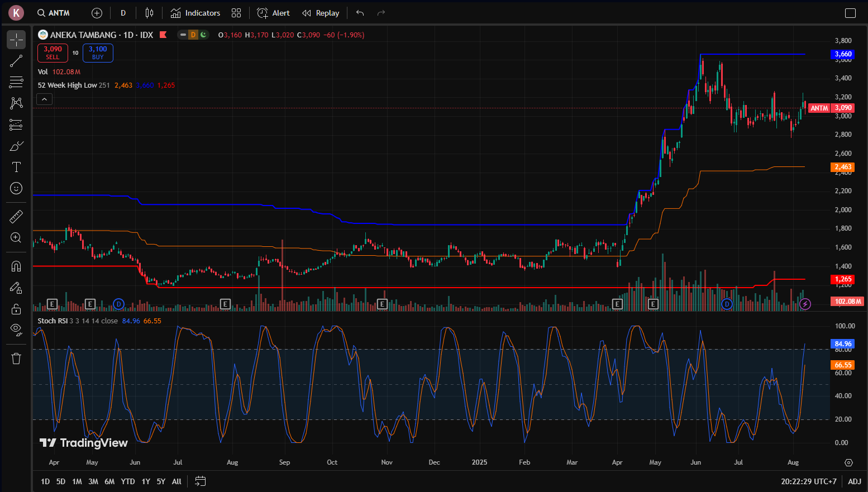Viewport: 868px width, 492px height.
Task: Toggle the moon session indicator
Action: coord(203,35)
